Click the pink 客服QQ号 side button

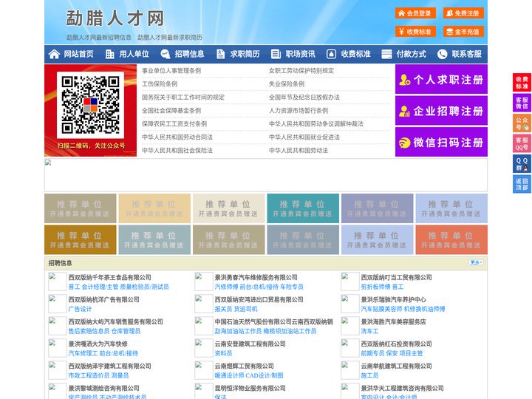point(522,143)
